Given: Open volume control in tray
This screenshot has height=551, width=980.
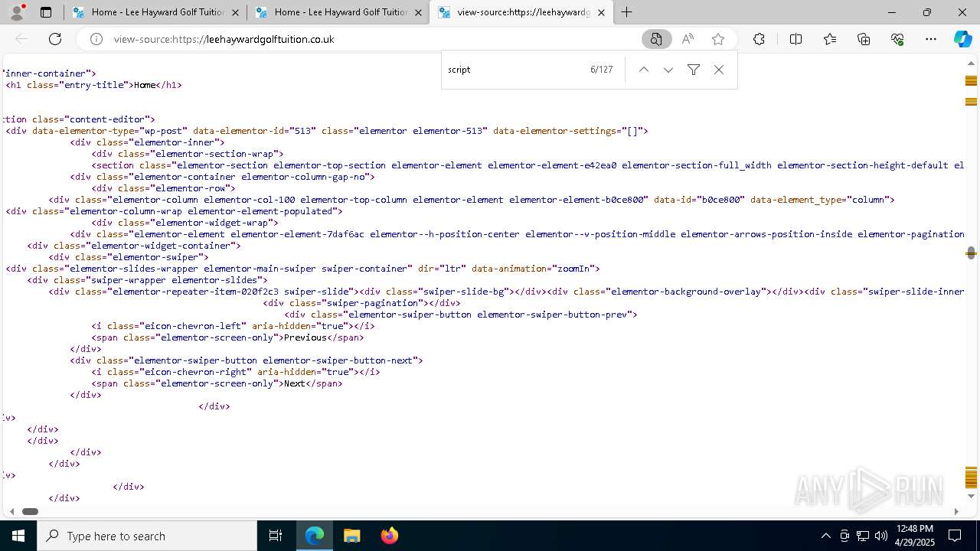Looking at the screenshot, I should pyautogui.click(x=880, y=536).
